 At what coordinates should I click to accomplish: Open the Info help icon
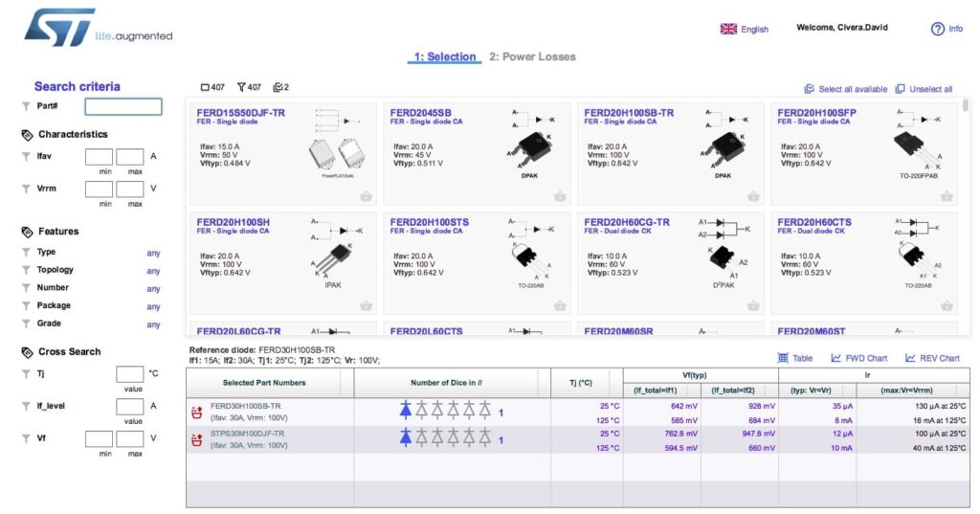point(938,29)
